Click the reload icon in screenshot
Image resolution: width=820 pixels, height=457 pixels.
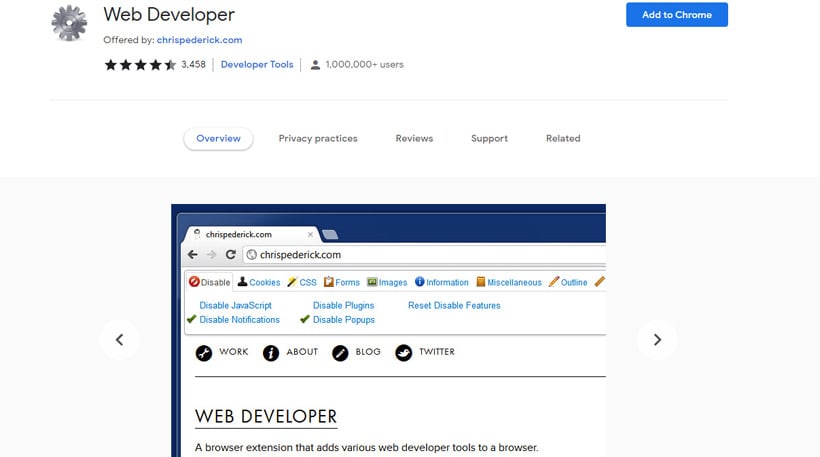click(231, 255)
